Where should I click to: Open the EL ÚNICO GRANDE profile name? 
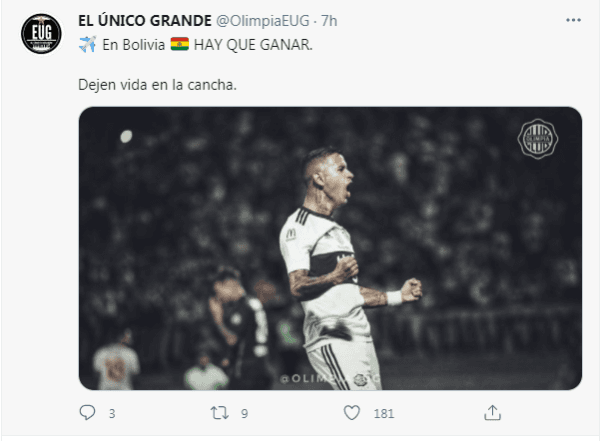(x=145, y=21)
